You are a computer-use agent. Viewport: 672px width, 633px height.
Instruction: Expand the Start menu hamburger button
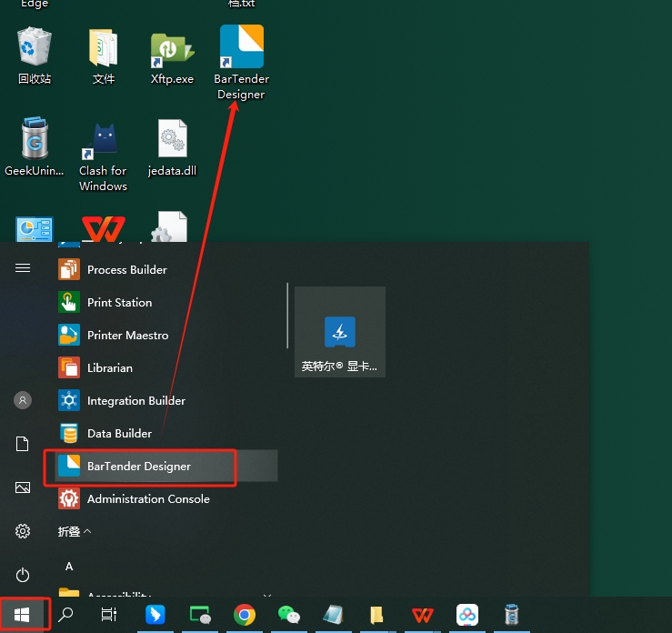(23, 268)
